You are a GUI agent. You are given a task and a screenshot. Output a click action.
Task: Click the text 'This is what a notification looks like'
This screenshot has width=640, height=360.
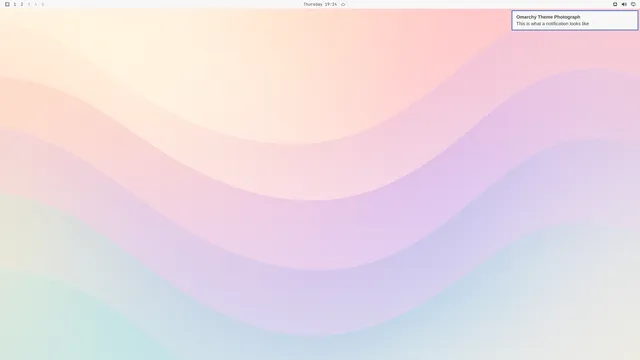(553, 24)
